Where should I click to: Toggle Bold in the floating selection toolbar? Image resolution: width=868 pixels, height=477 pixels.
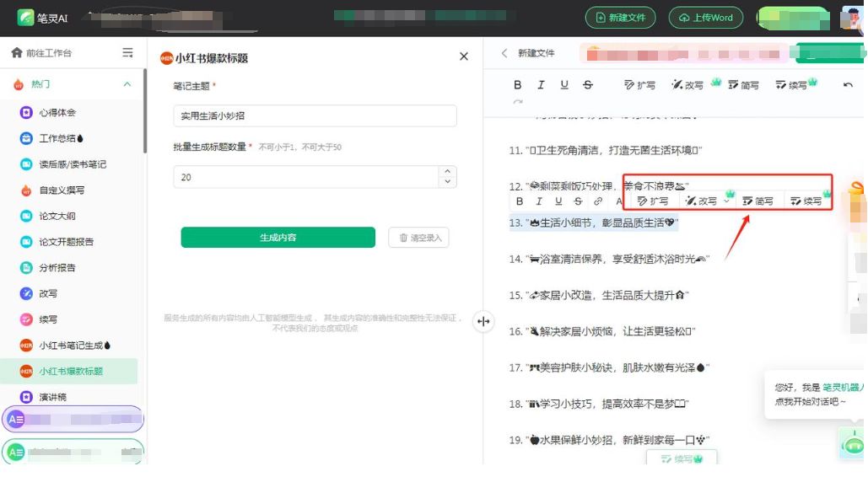(520, 201)
